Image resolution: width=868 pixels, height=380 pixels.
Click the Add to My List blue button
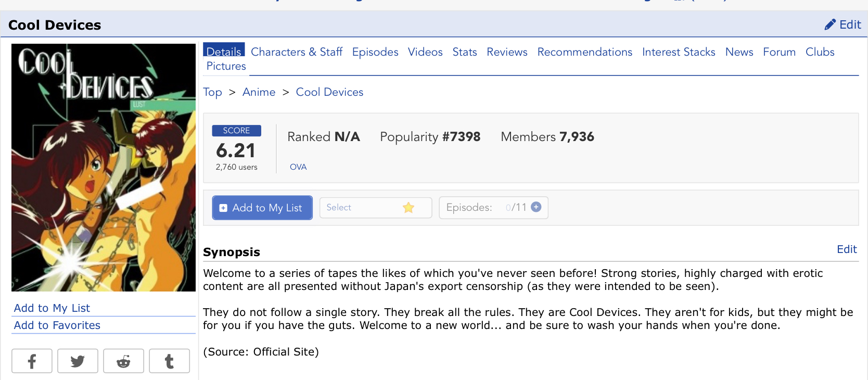262,208
